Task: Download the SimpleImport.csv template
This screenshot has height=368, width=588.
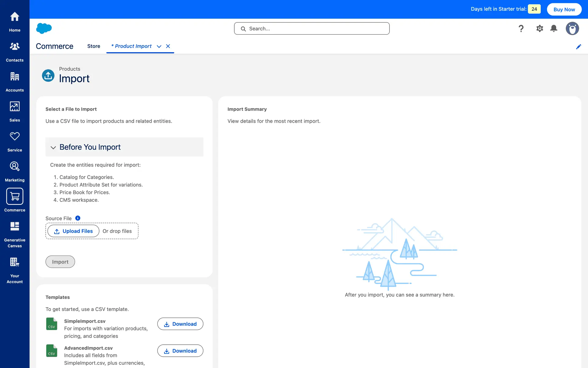Action: [180, 324]
